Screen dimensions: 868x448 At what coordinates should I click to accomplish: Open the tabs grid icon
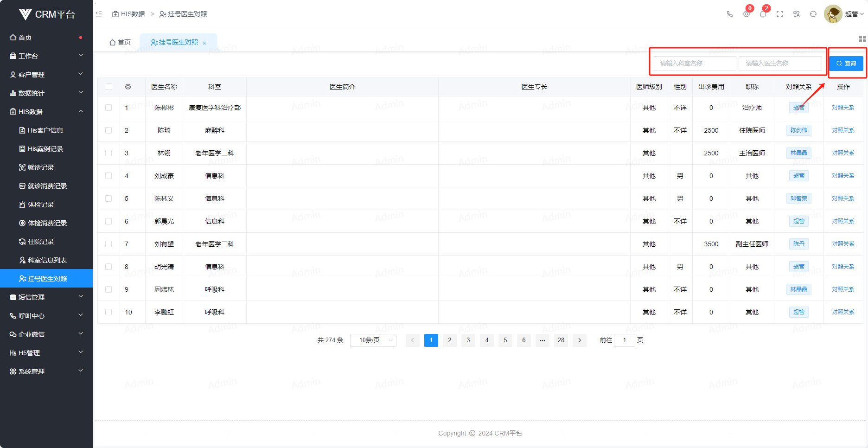pos(862,39)
